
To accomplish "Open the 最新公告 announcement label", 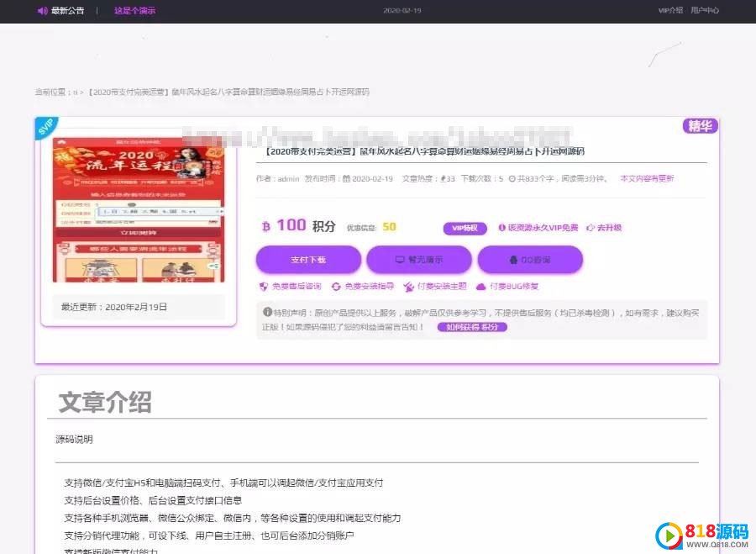I will coord(67,11).
